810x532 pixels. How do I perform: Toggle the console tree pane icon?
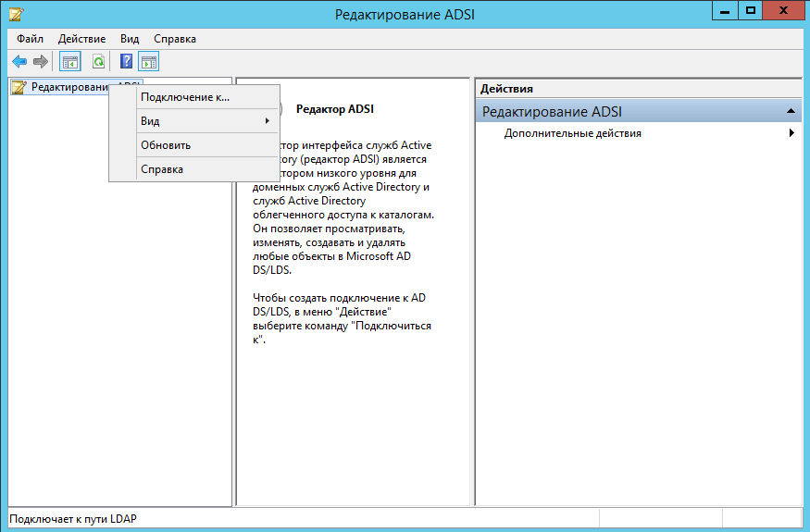coord(70,62)
